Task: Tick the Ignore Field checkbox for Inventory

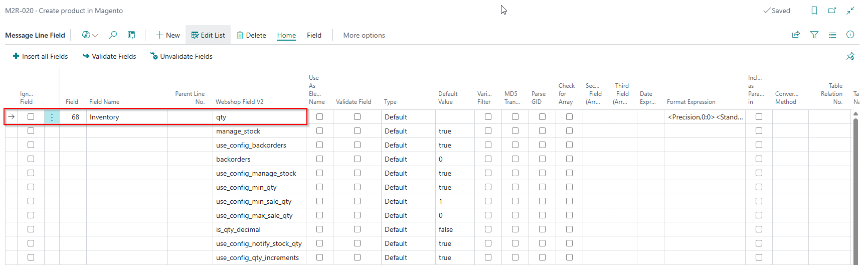Action: pyautogui.click(x=31, y=116)
